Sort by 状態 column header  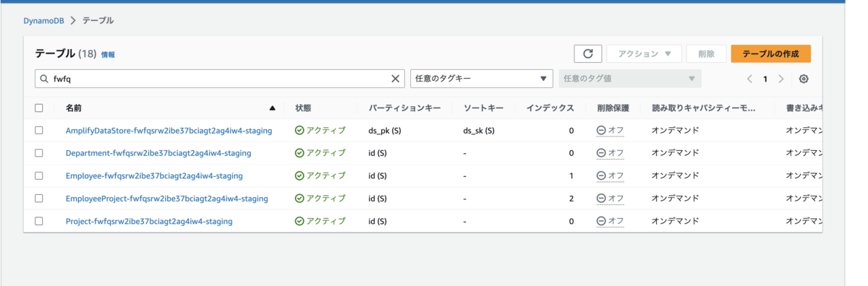(303, 108)
